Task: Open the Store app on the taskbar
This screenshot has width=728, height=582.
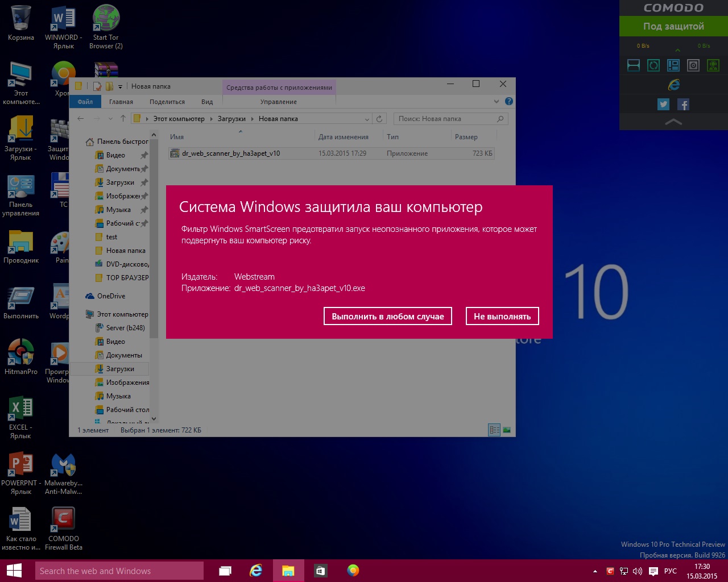Action: (x=320, y=571)
